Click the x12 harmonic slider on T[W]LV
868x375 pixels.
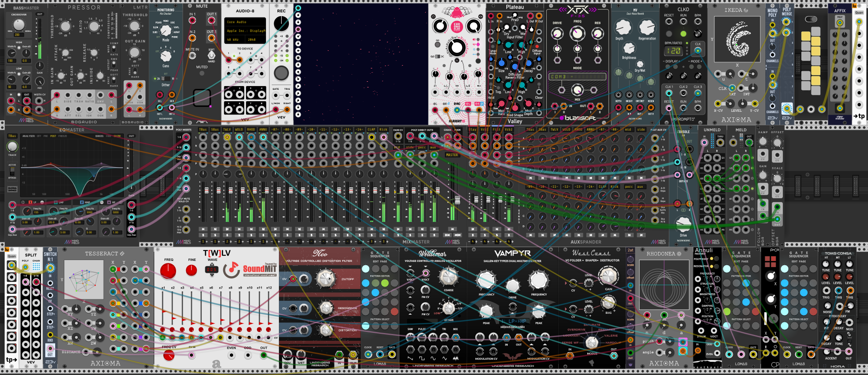click(x=269, y=307)
